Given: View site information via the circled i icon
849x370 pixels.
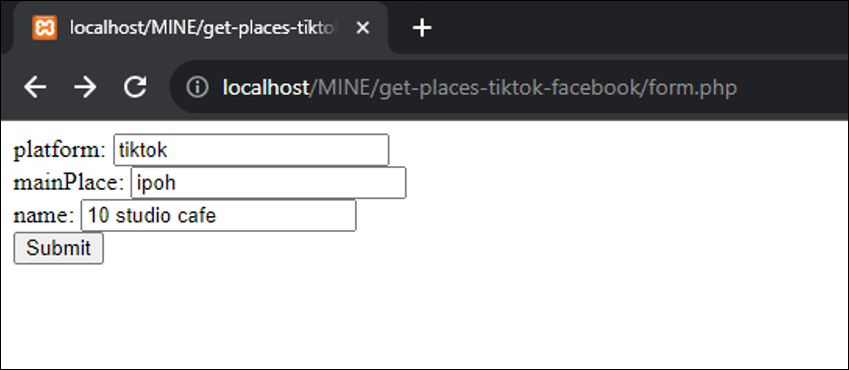Looking at the screenshot, I should point(198,87).
